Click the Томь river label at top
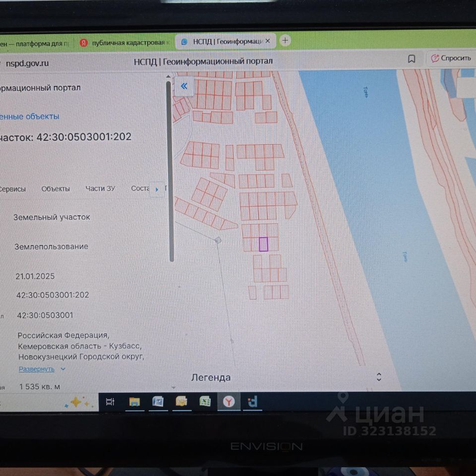 pyautogui.click(x=365, y=92)
